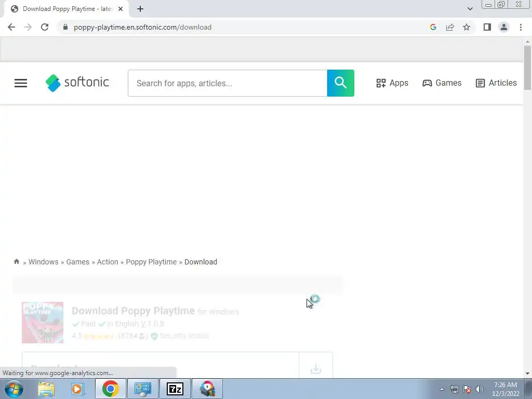This screenshot has height=399, width=532.
Task: Open the control panel taskbar icon
Action: point(142,389)
